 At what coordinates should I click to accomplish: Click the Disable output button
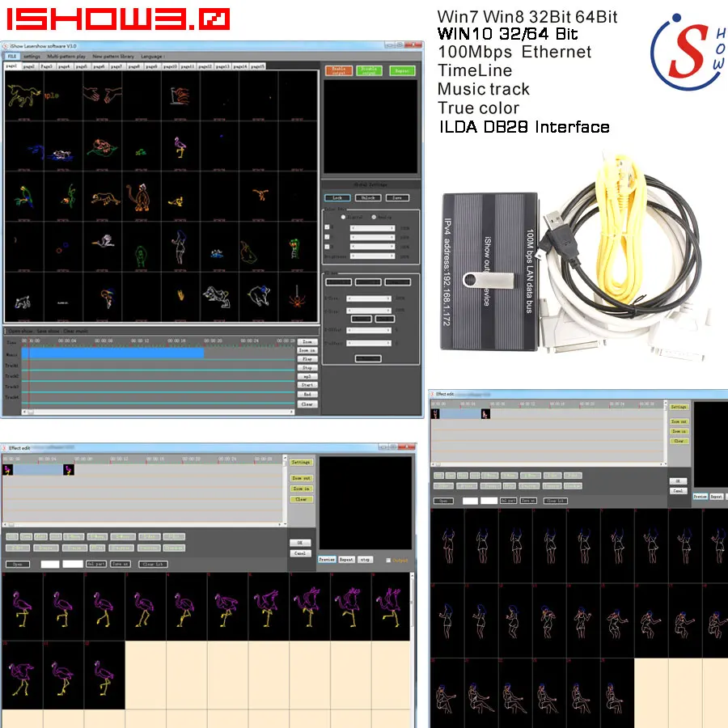click(370, 70)
